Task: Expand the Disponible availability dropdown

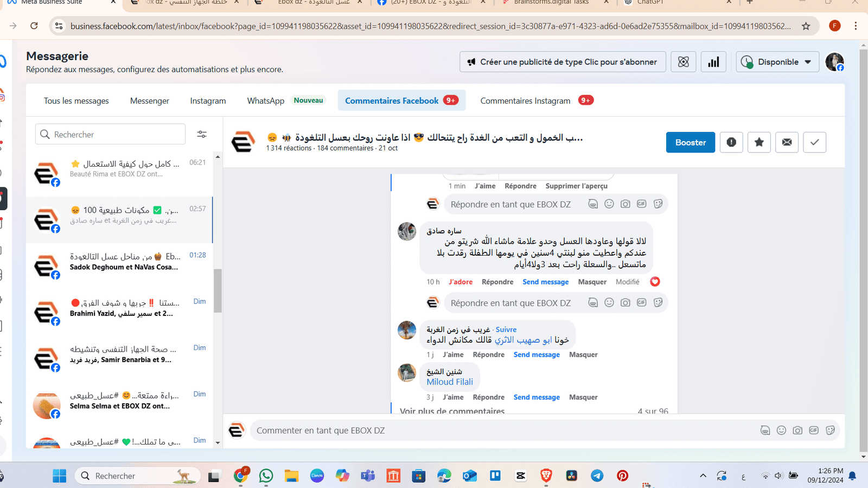Action: coord(777,62)
